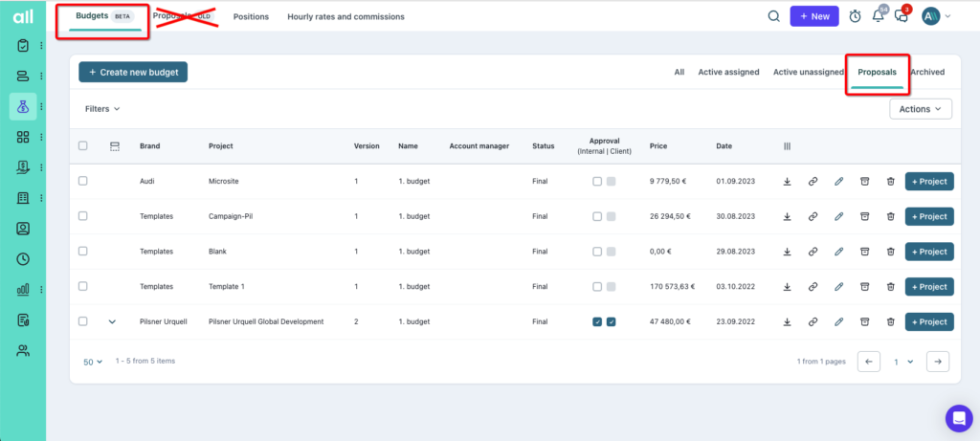Change the 50 items per page dropdown

tap(93, 362)
